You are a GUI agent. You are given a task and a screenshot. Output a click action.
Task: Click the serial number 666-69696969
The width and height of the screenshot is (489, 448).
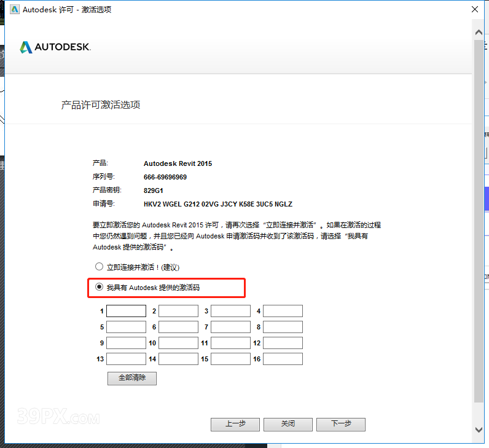165,177
